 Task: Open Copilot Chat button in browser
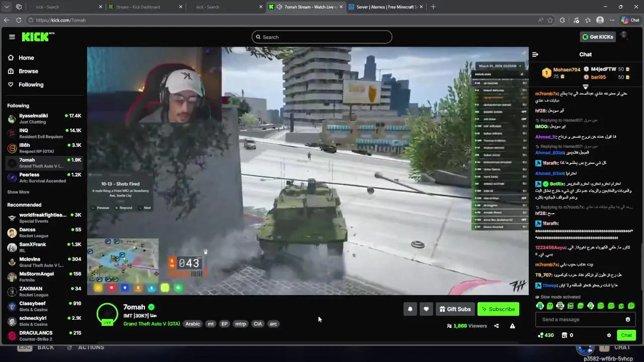pyautogui.click(x=630, y=20)
